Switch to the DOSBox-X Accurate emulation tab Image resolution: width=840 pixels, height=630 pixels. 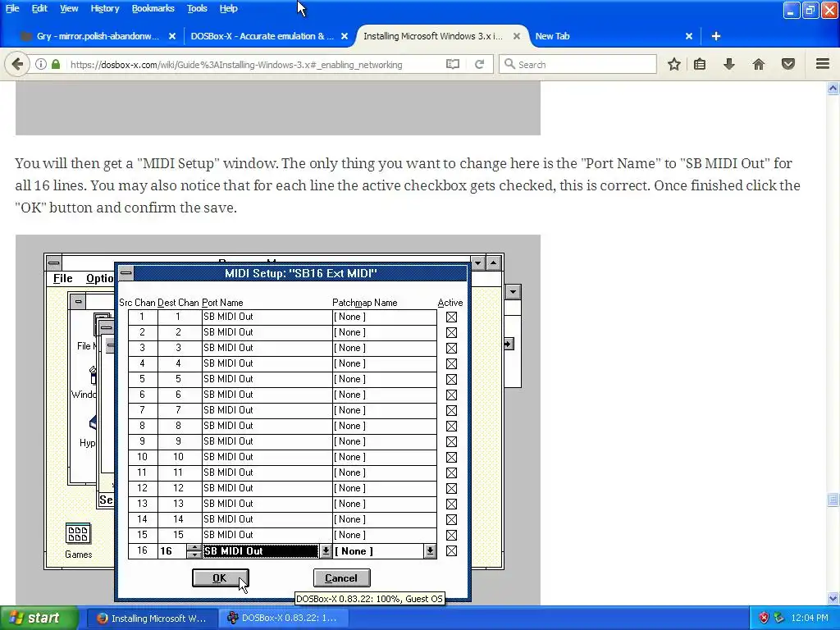[262, 36]
